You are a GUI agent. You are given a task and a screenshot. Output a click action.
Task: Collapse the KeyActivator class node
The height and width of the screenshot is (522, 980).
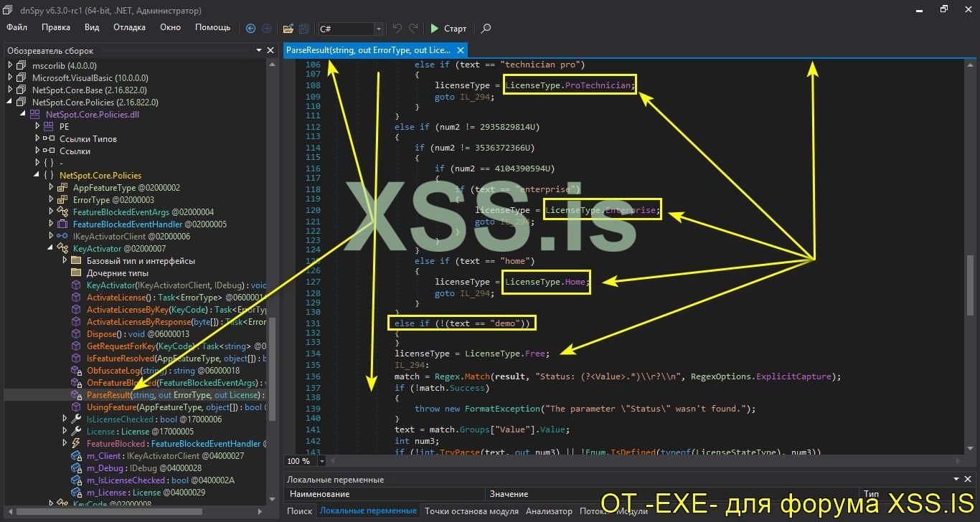pyautogui.click(x=51, y=249)
